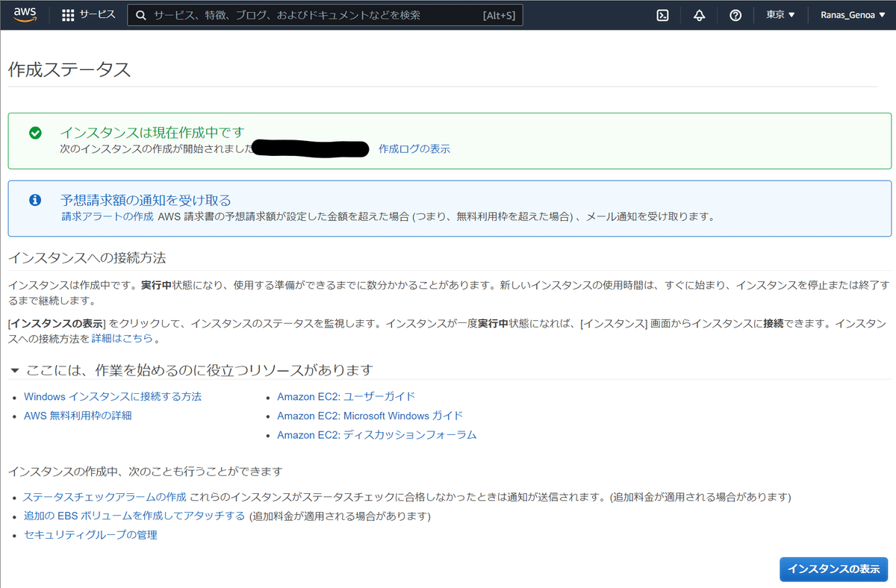Click セキュリティグループの管理 link
This screenshot has height=588, width=896.
[x=90, y=535]
